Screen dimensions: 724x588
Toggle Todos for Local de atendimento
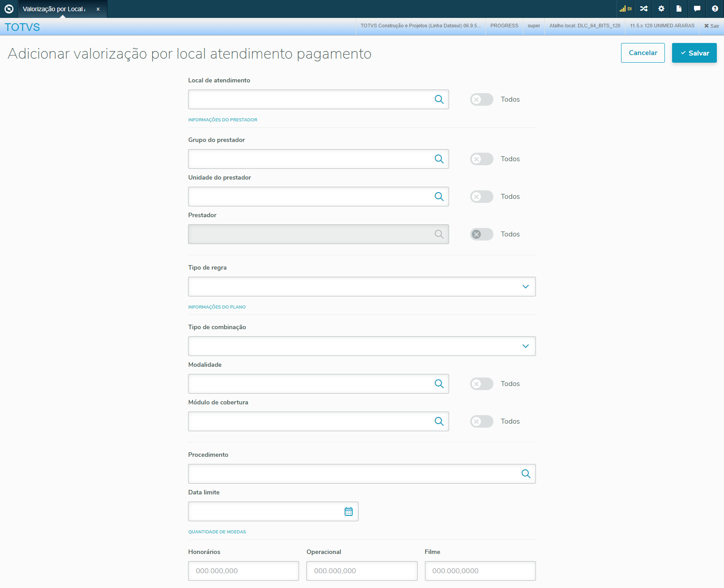point(481,99)
